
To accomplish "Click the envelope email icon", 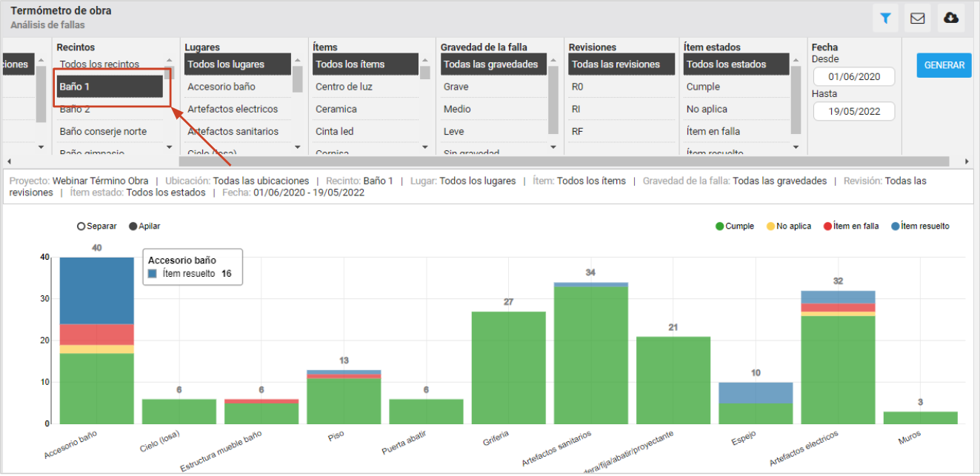I will click(x=918, y=18).
